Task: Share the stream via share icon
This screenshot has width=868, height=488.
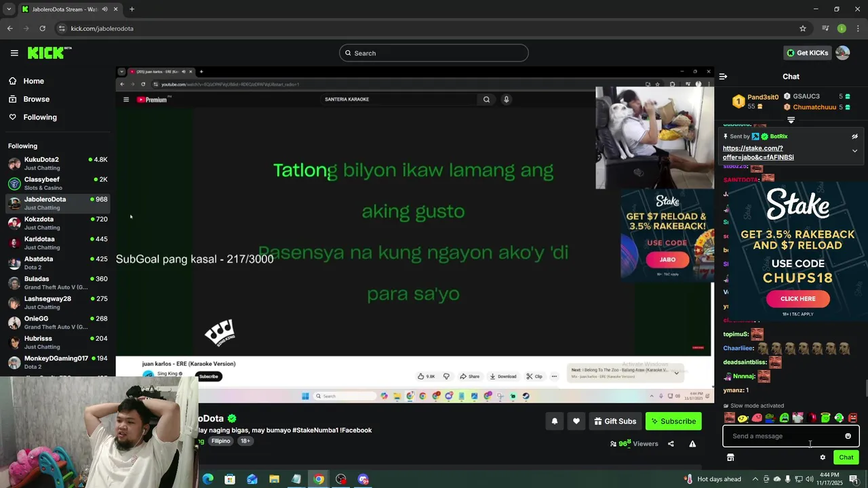Action: 671,444
